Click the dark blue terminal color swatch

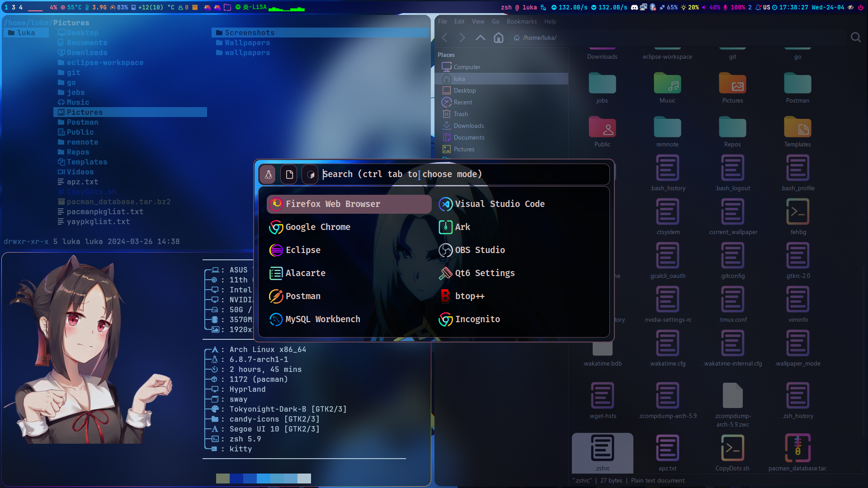[x=236, y=479]
